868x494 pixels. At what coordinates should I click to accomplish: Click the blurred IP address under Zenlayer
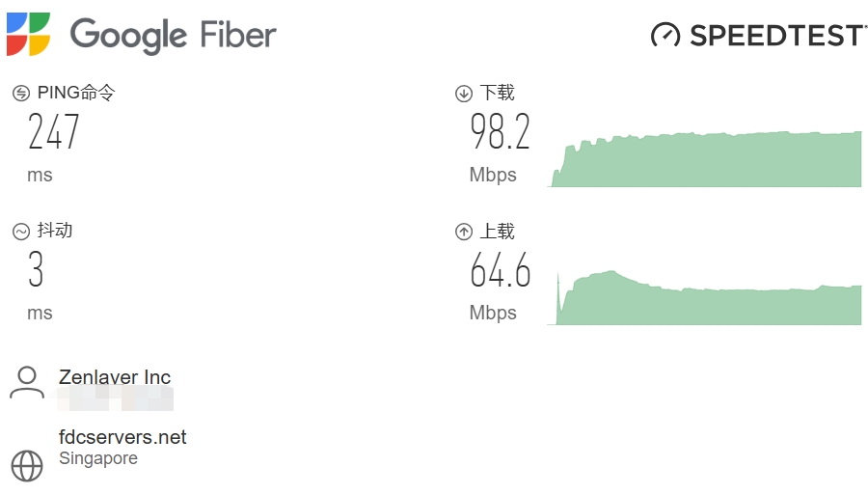(x=115, y=398)
